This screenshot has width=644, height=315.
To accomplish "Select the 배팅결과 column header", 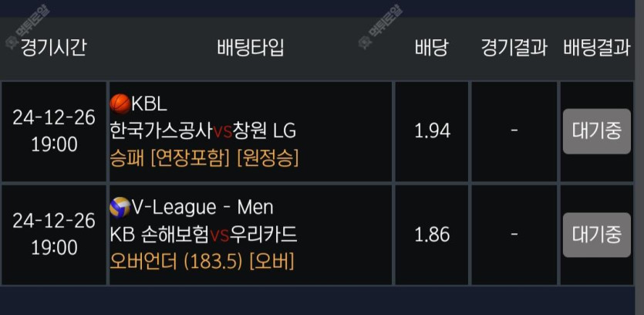I will coord(597,48).
